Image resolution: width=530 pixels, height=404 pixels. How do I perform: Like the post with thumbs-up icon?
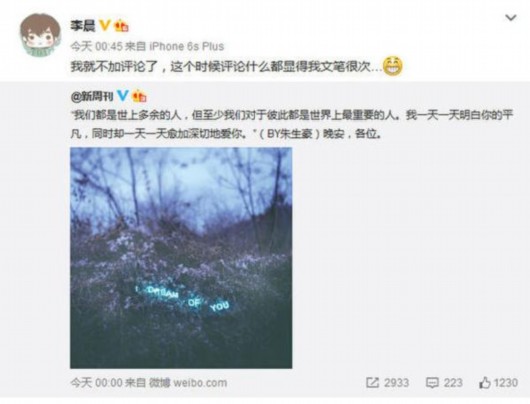tap(485, 383)
